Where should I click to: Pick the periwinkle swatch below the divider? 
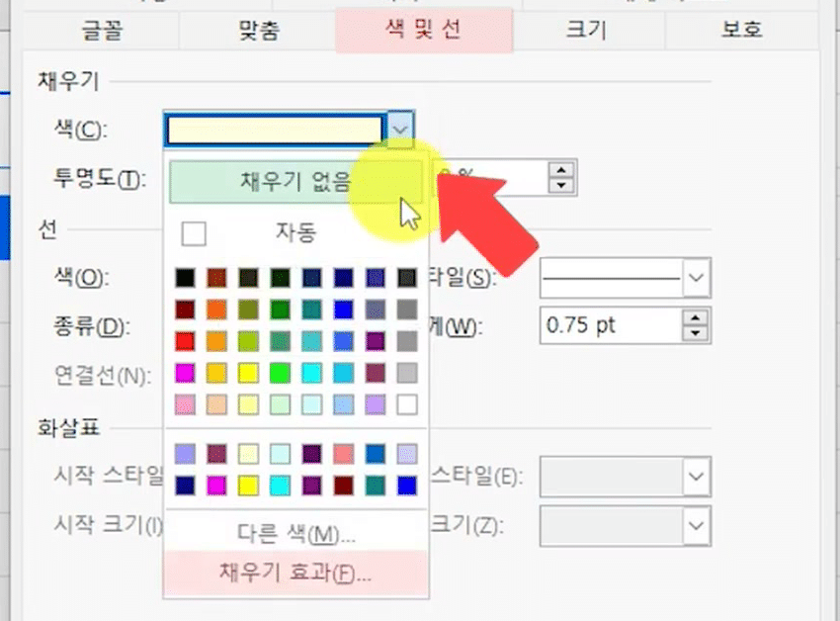pos(185,454)
